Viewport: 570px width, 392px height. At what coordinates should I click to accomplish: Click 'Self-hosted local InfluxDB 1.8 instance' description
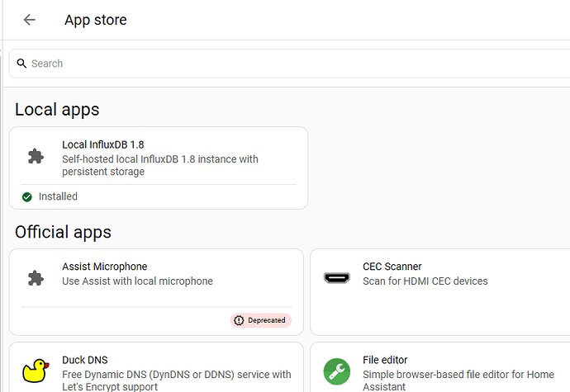coord(160,165)
